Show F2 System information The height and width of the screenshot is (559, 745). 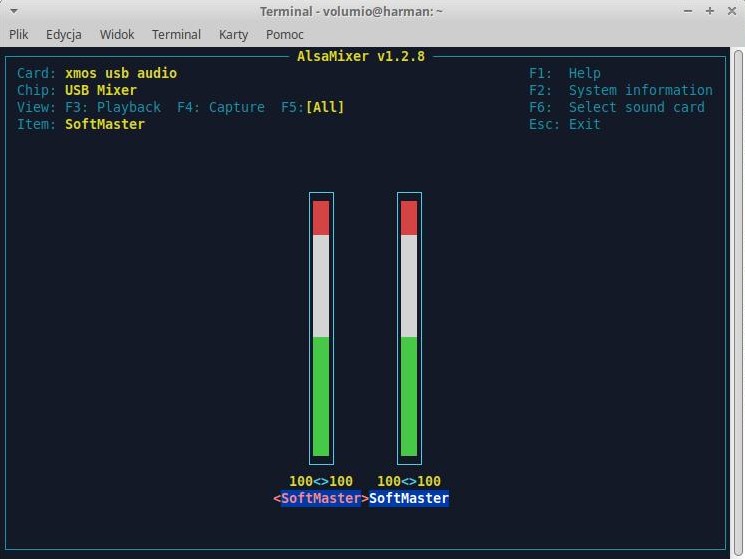(620, 90)
